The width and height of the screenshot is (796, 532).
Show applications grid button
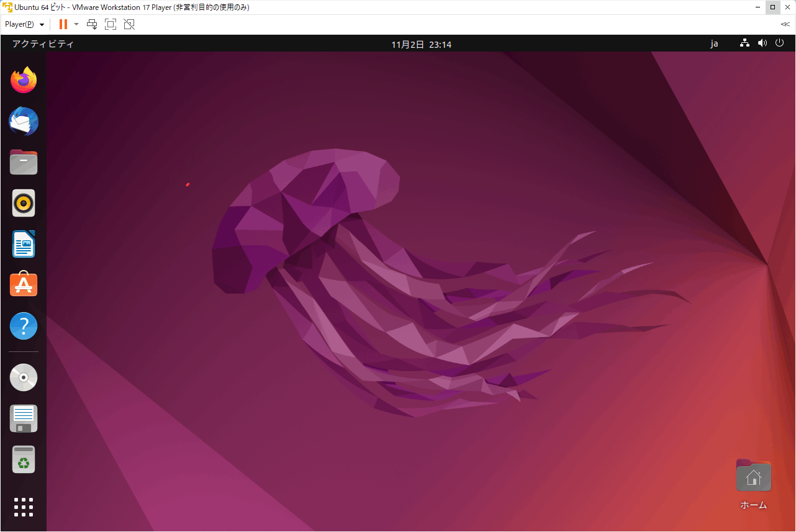coord(24,507)
